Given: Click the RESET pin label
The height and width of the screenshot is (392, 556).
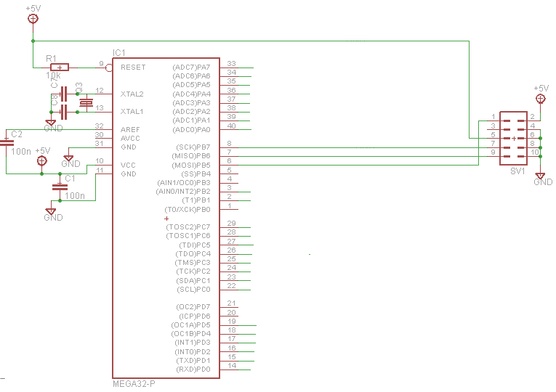Looking at the screenshot, I should pyautogui.click(x=133, y=68).
